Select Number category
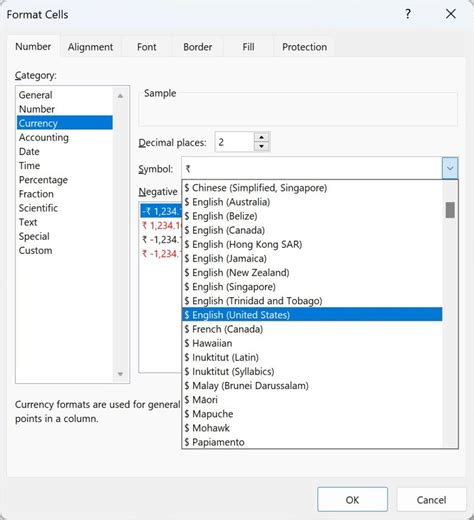474x520 pixels. 65,109
